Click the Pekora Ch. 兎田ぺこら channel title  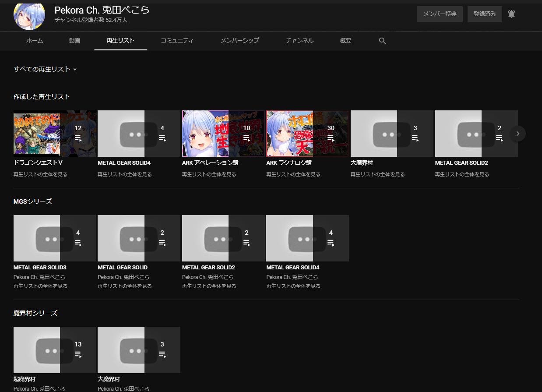102,10
